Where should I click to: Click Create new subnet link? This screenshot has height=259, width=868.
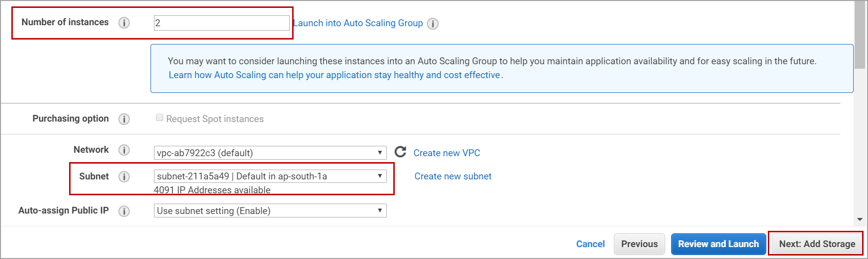[x=453, y=176]
